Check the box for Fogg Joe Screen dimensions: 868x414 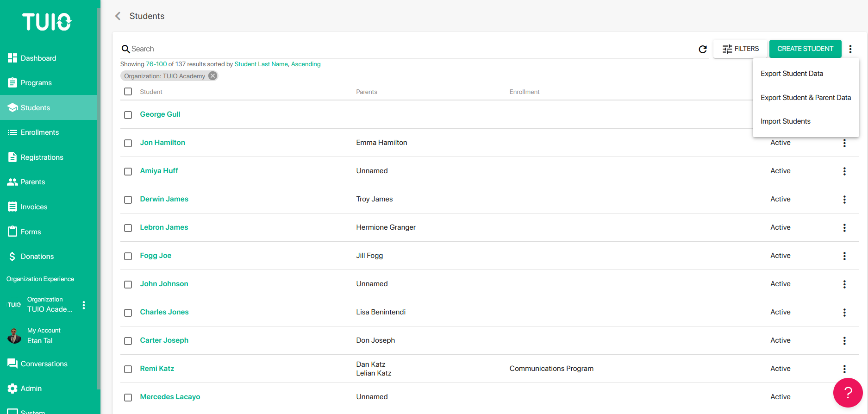point(128,256)
